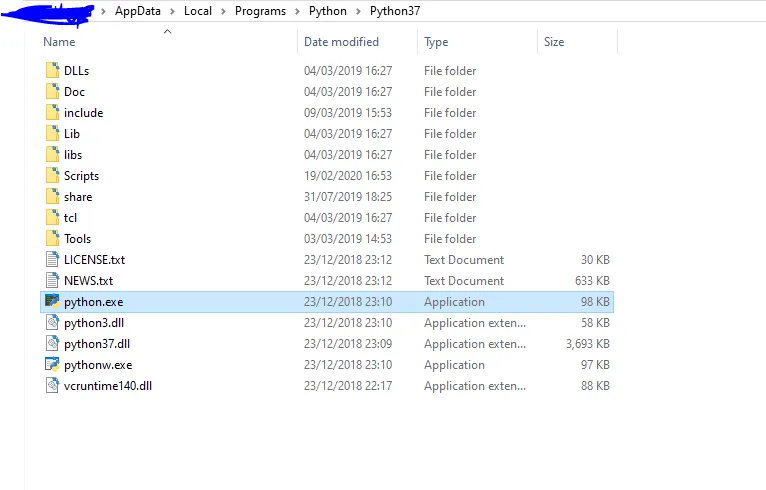Select the LICENSE.txt file name
Image resolution: width=766 pixels, height=490 pixels.
[94, 260]
